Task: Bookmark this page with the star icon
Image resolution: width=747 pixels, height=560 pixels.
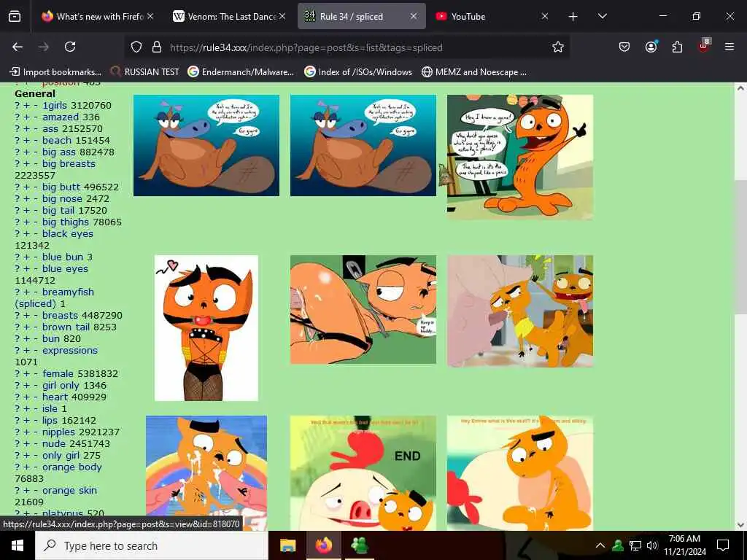Action: click(558, 47)
